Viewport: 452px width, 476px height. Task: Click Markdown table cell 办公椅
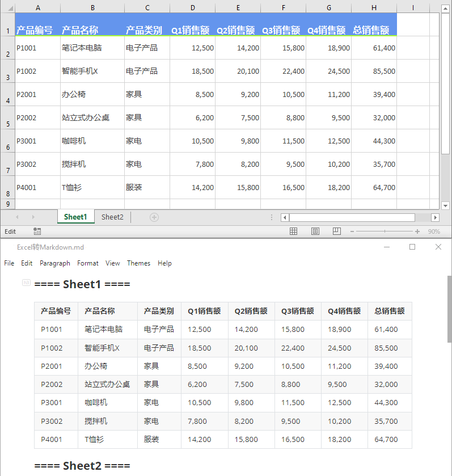pos(108,366)
